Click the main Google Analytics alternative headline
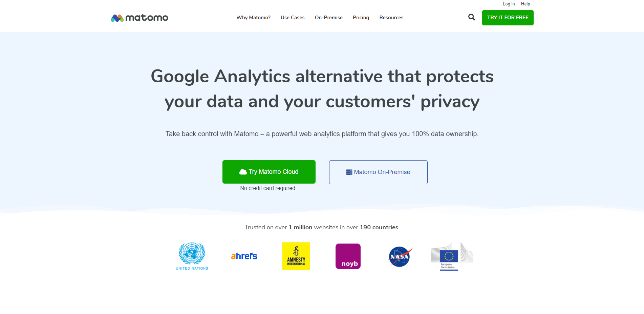 322,89
